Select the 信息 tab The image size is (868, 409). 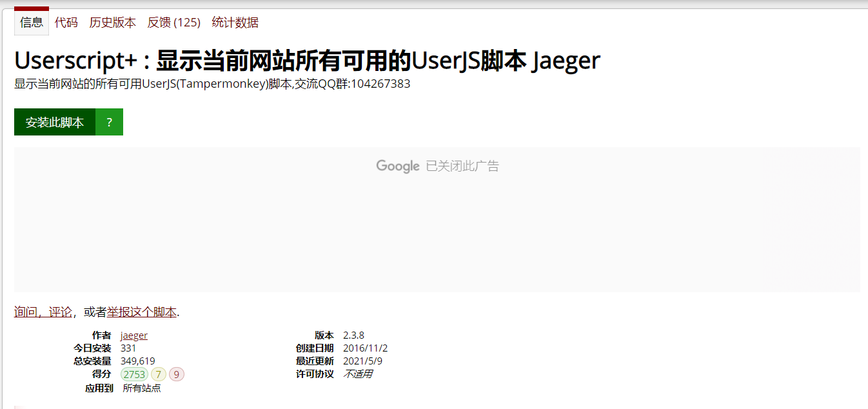[x=32, y=23]
